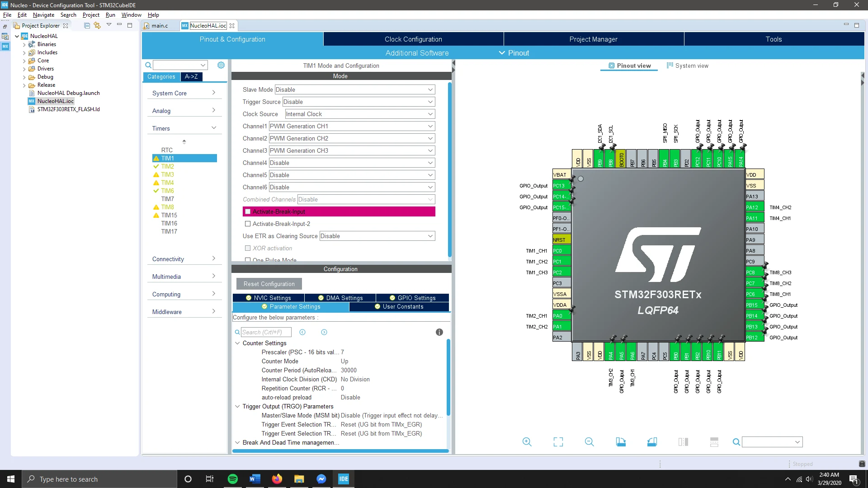Rotate the chip counter-clockwise

652,442
